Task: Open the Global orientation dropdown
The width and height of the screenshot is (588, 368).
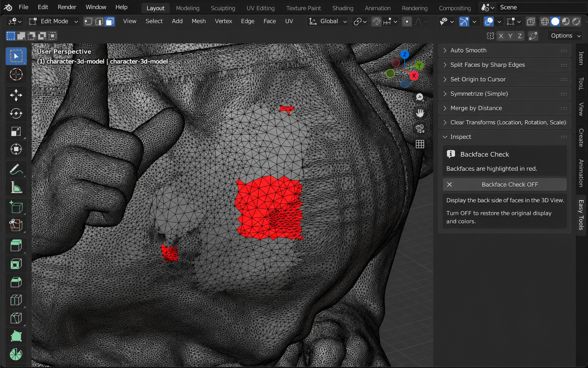Action: [328, 22]
